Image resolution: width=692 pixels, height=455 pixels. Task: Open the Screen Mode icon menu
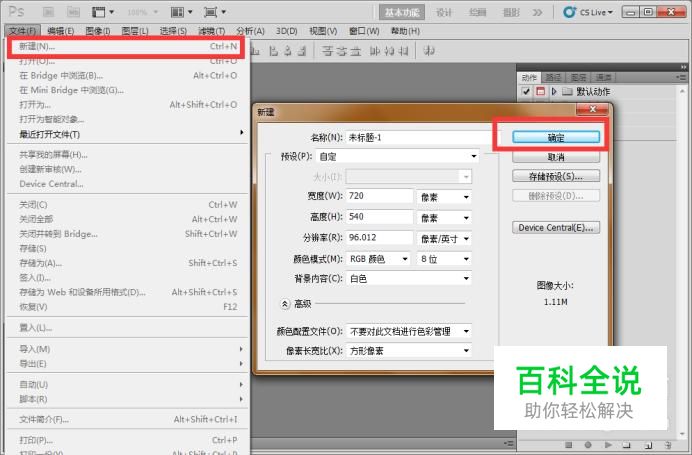pos(214,12)
